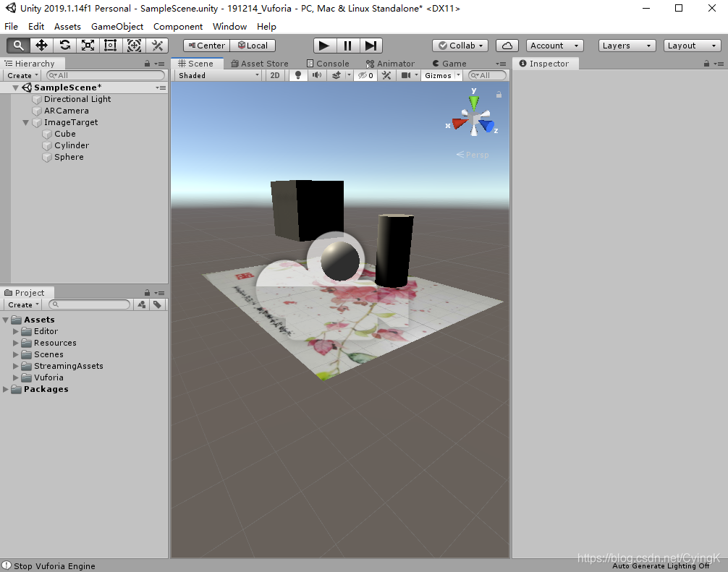Switch to the Asset Store tab
This screenshot has height=572, width=728.
click(260, 64)
